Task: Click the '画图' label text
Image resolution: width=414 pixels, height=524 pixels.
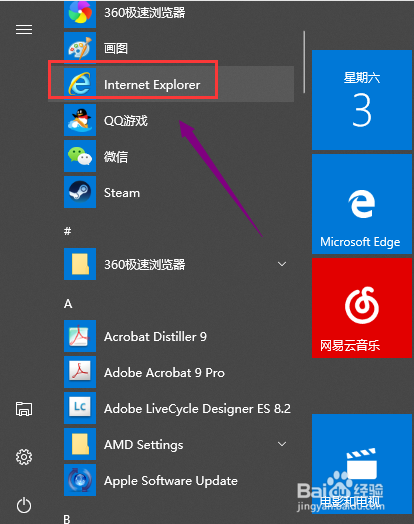Action: [116, 48]
